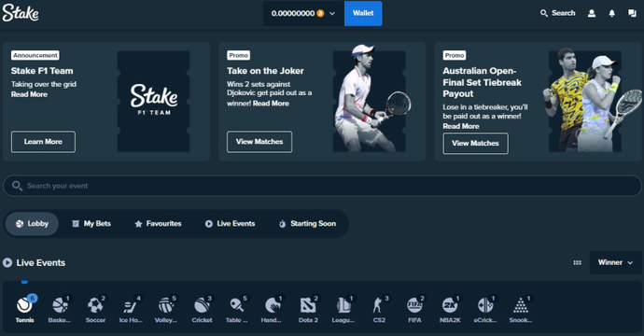The height and width of the screenshot is (336, 644).
Task: Switch to the Live Events tab
Action: (x=230, y=224)
